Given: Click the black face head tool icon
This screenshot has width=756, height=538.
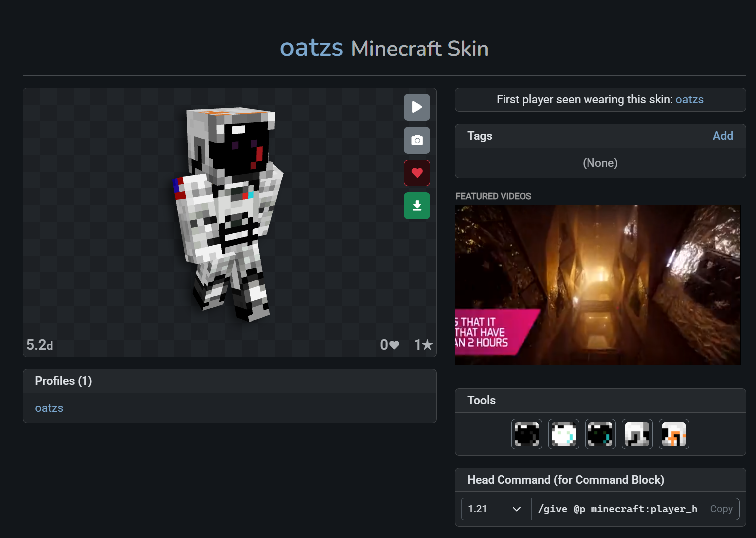Looking at the screenshot, I should point(526,434).
